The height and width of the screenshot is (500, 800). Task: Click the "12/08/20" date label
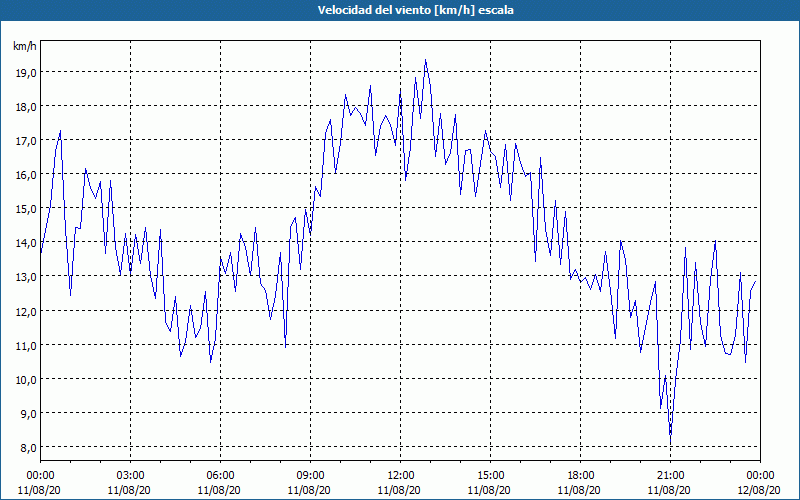759,490
